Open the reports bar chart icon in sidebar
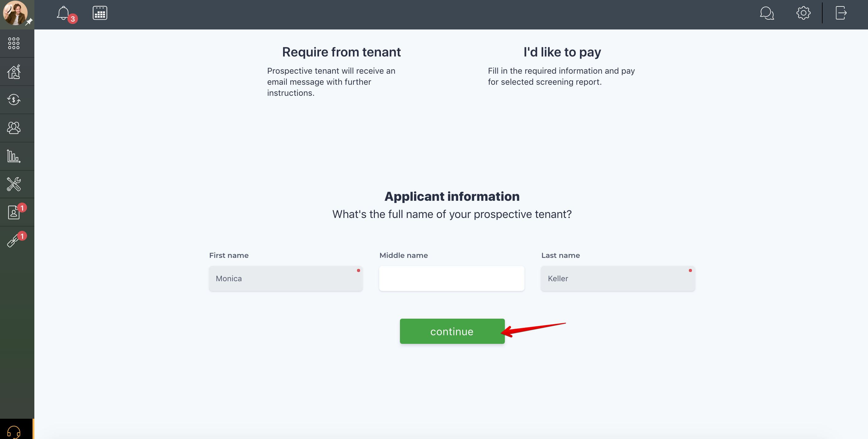This screenshot has height=439, width=868. tap(14, 156)
